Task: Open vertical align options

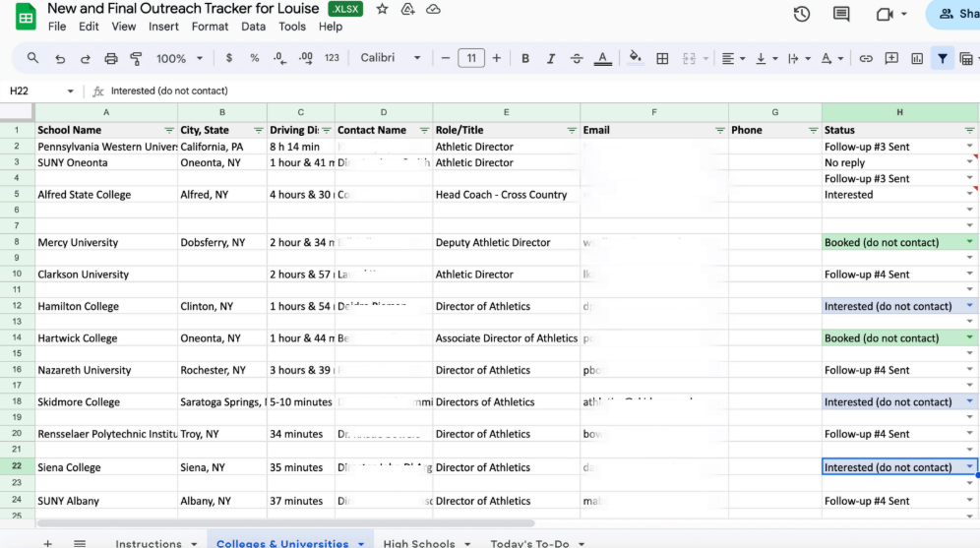Action: (x=766, y=58)
